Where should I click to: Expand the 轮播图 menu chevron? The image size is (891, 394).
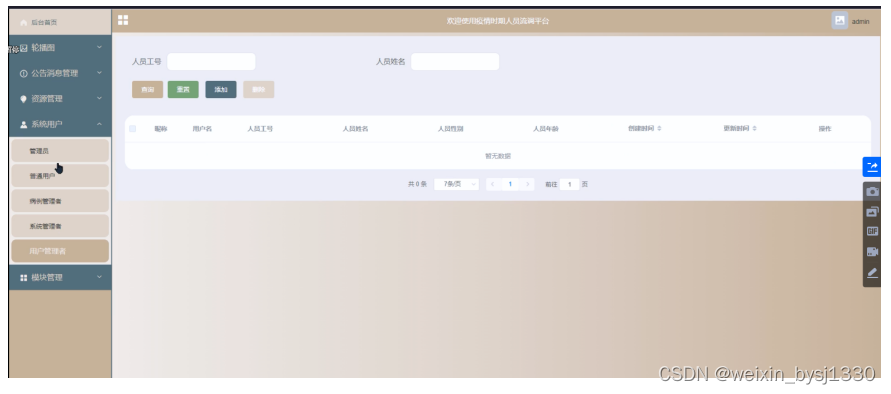click(x=99, y=48)
